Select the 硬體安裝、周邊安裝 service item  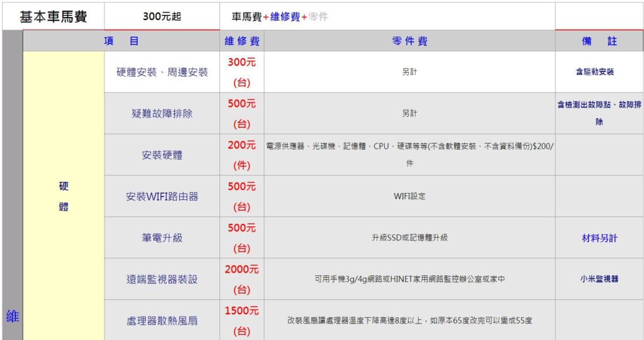click(x=162, y=72)
